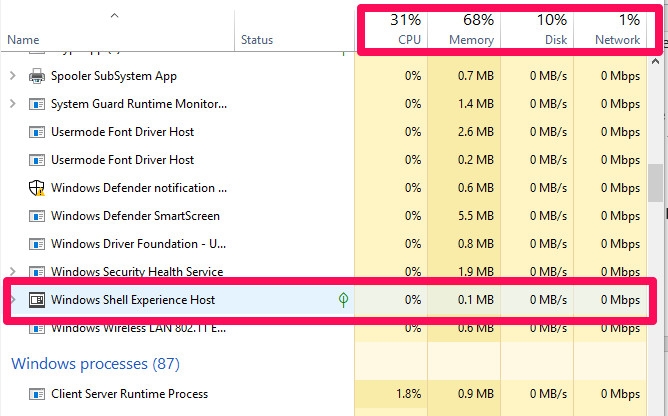Click the vertical scrollbar thumb
Viewport: 668px width, 416px height.
[x=655, y=183]
